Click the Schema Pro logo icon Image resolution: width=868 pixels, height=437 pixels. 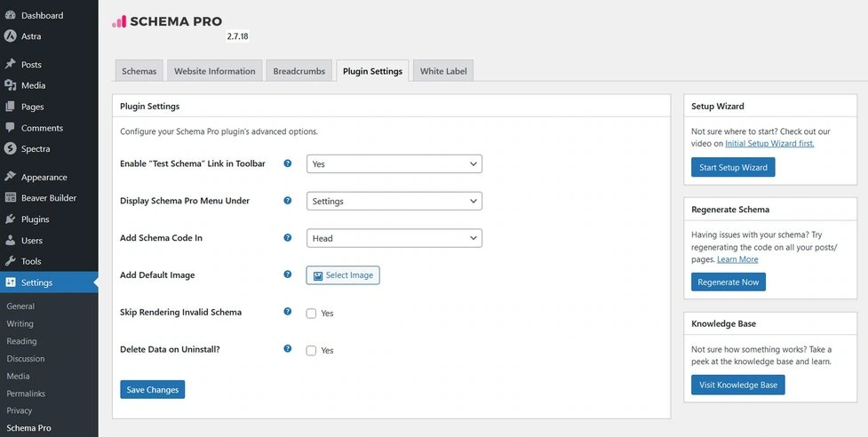tap(119, 21)
